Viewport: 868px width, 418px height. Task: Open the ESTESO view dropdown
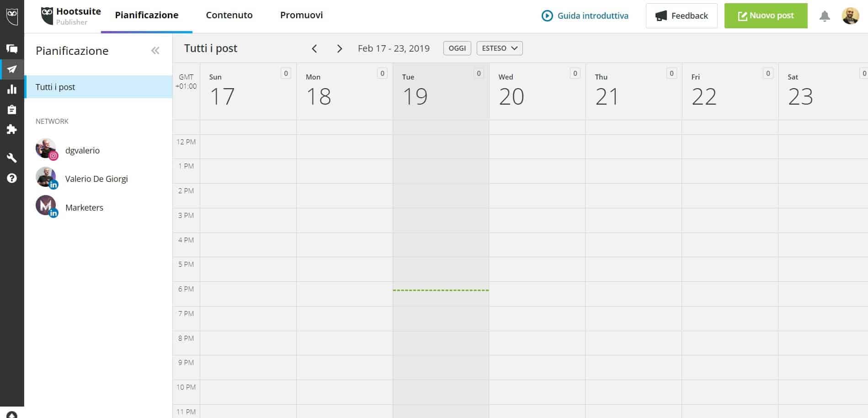pyautogui.click(x=500, y=48)
